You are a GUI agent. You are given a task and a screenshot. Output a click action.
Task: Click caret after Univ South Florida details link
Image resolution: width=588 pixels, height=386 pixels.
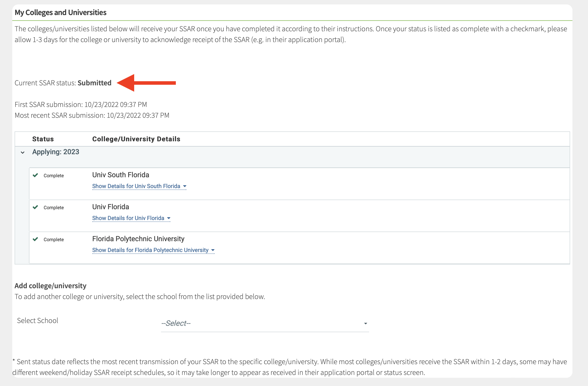tap(185, 186)
